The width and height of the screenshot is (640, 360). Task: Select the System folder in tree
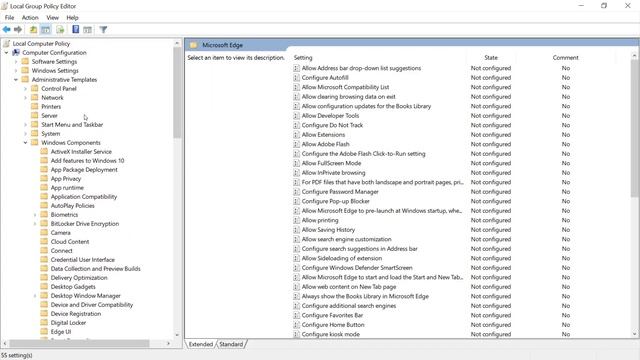tap(50, 133)
